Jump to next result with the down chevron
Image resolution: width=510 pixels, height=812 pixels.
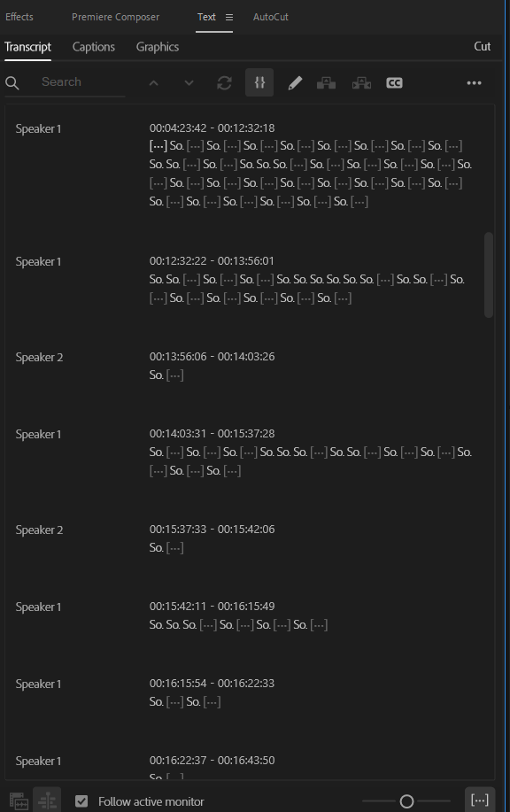(188, 82)
